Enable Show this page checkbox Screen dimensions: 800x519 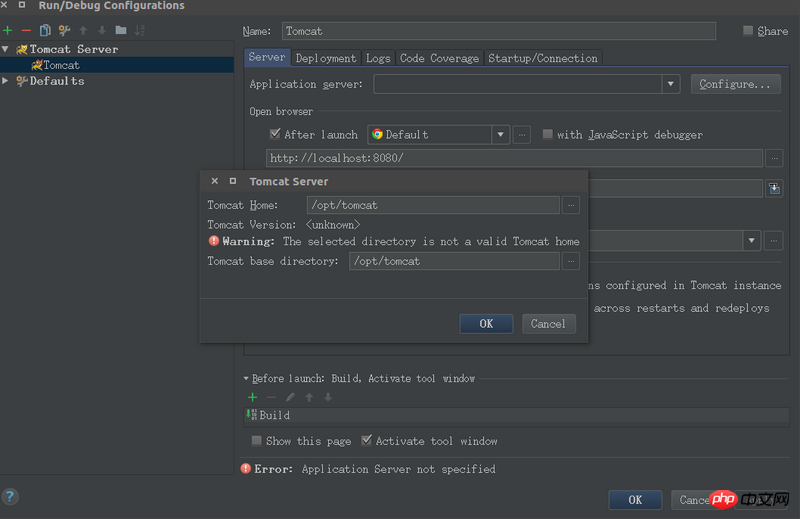click(257, 440)
